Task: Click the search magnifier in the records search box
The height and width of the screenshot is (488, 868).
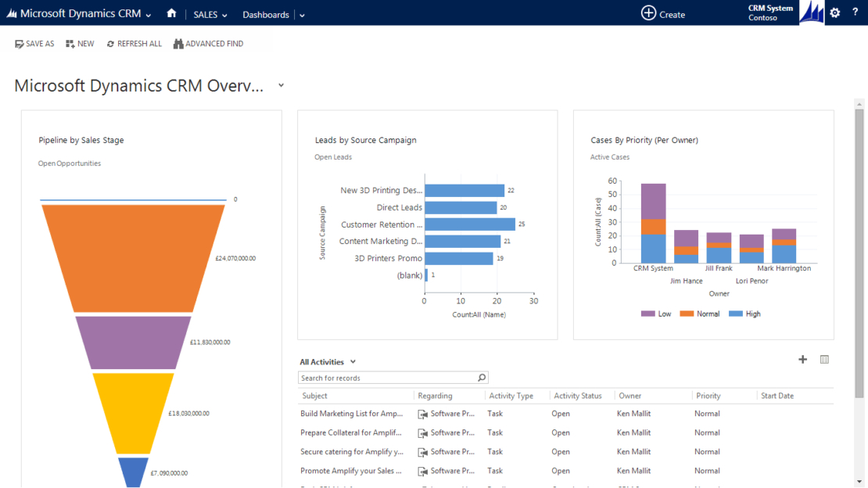Action: (480, 376)
